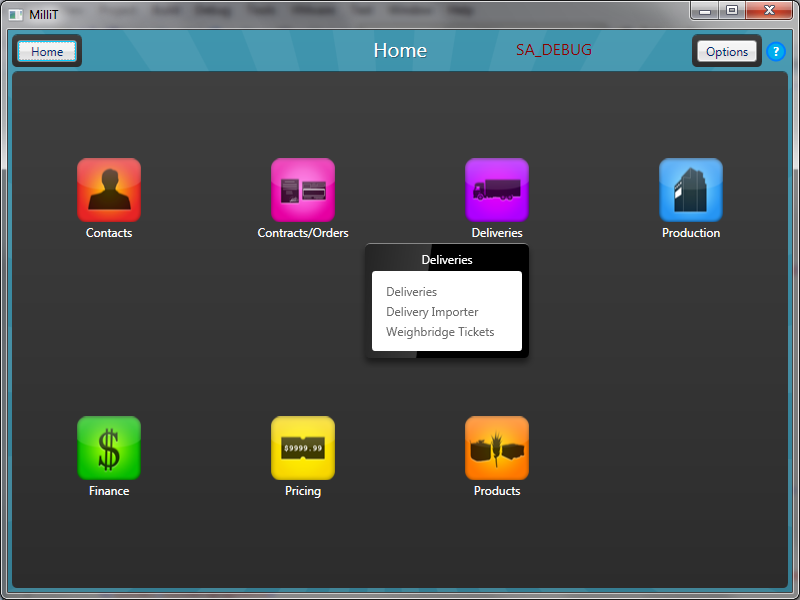
Task: Click the SA_DEBUG red text
Action: (554, 50)
